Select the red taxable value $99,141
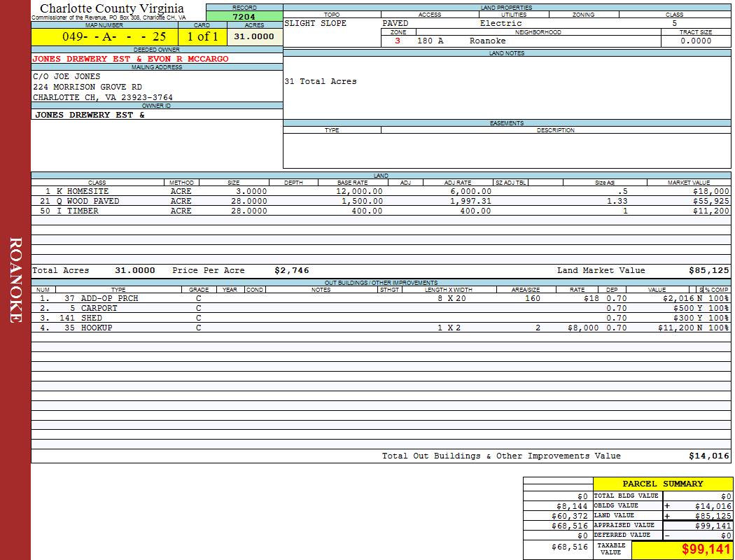This screenshot has width=735, height=560. pyautogui.click(x=706, y=549)
